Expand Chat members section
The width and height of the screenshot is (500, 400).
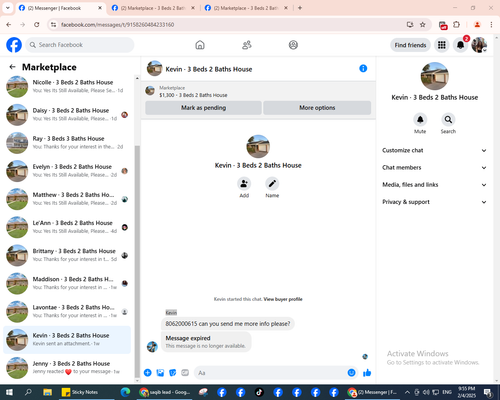click(x=434, y=168)
